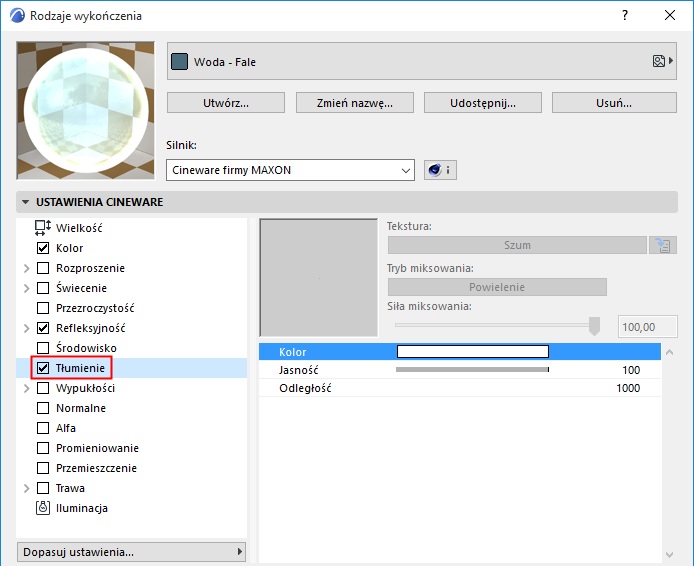Enable the Środowisko checkbox

(43, 348)
